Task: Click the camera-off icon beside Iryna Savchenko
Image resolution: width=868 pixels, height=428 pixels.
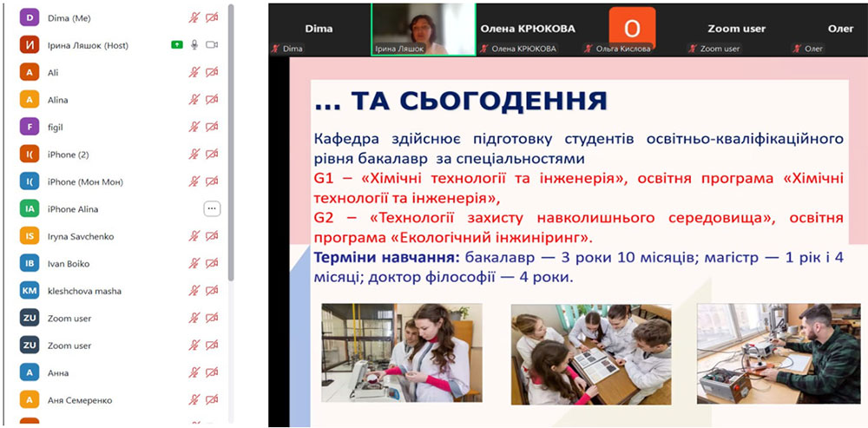Action: coord(212,236)
